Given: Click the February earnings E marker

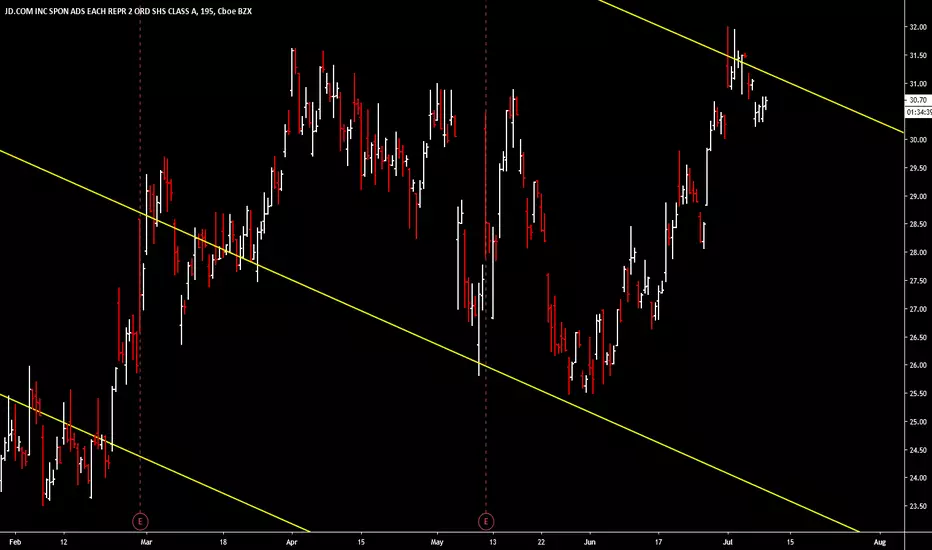Looking at the screenshot, I should 140,521.
